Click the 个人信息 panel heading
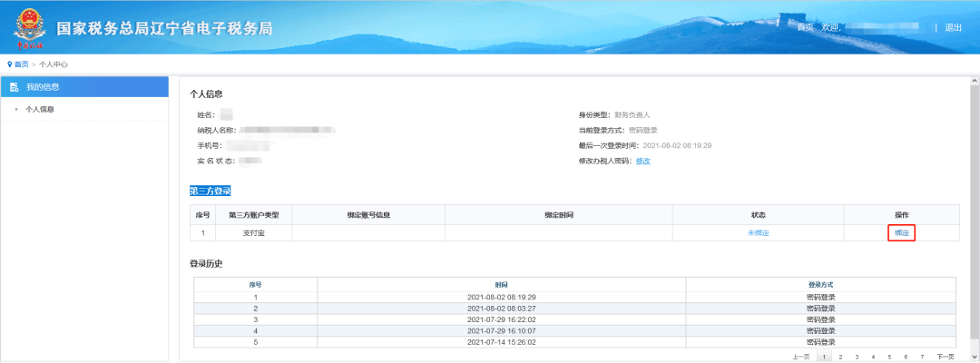Screen dimensions: 980x363 click(206, 94)
